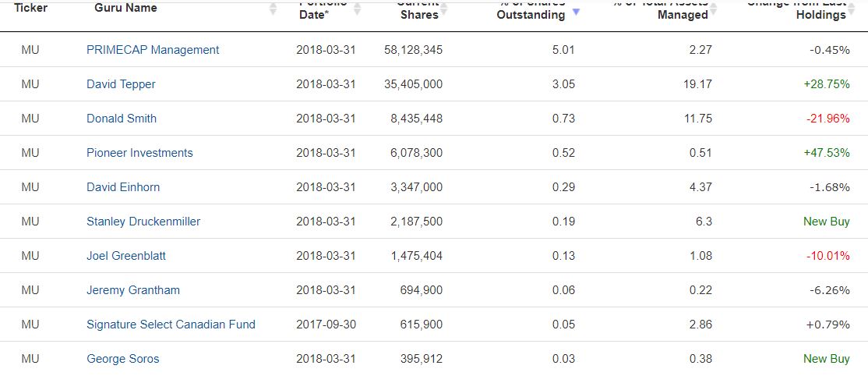The image size is (868, 376).
Task: Click -21.96% change for Donald Smith
Action: pos(829,119)
